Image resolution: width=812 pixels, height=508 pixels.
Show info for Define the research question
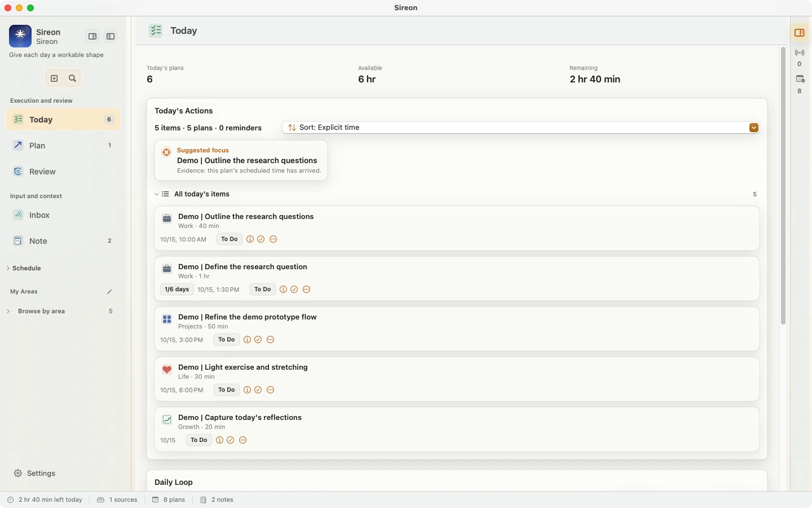(x=283, y=290)
